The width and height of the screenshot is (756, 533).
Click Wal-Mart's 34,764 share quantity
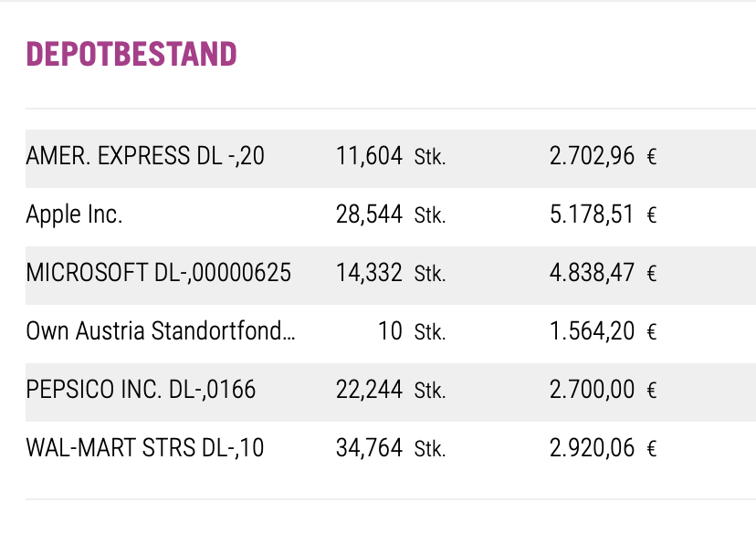tap(369, 448)
